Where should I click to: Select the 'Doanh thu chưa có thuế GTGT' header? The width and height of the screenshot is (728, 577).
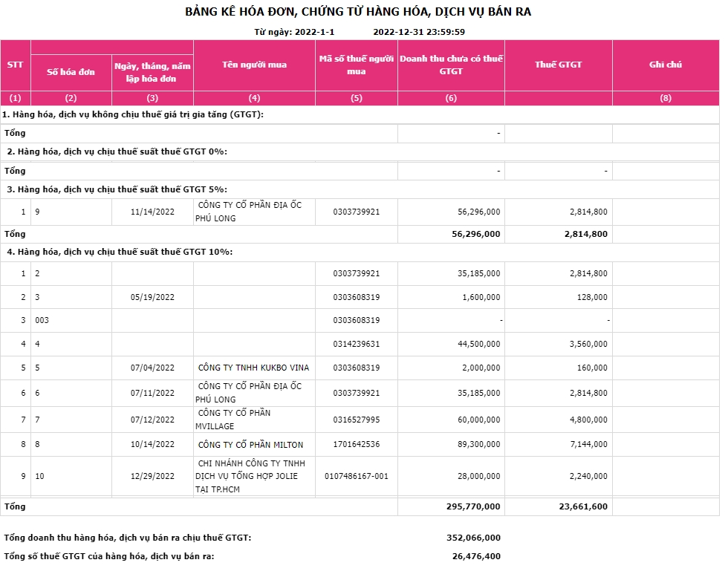(x=451, y=65)
